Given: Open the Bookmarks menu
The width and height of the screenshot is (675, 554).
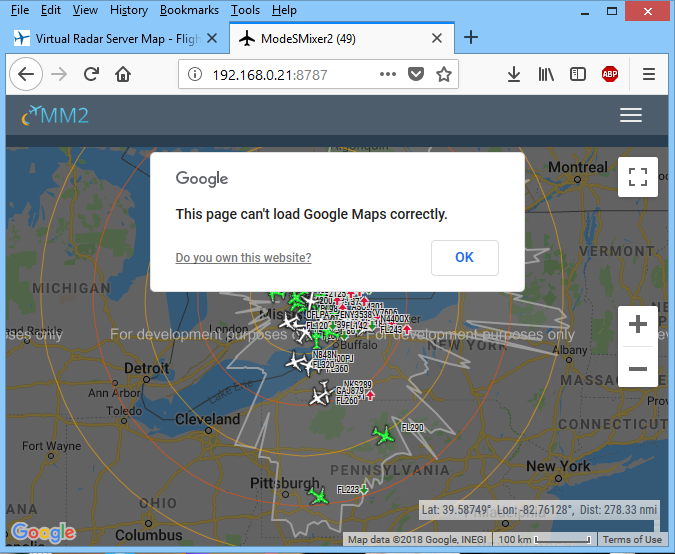Looking at the screenshot, I should pyautogui.click(x=189, y=10).
